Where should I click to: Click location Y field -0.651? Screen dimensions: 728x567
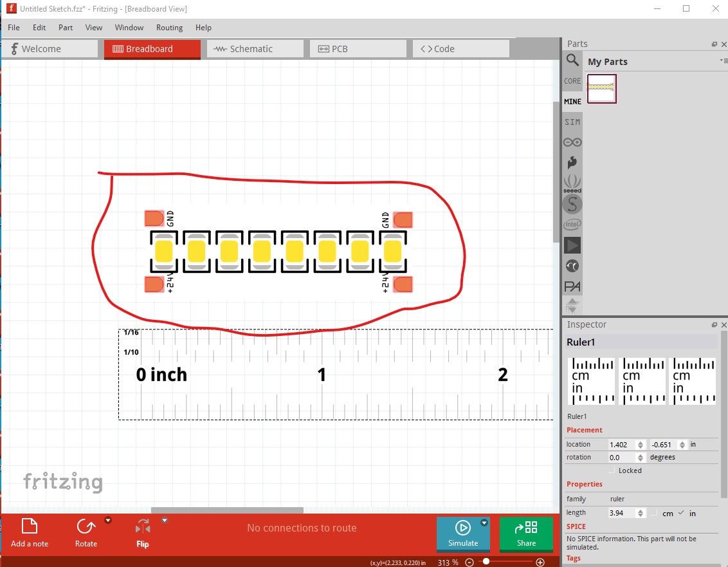pyautogui.click(x=663, y=445)
